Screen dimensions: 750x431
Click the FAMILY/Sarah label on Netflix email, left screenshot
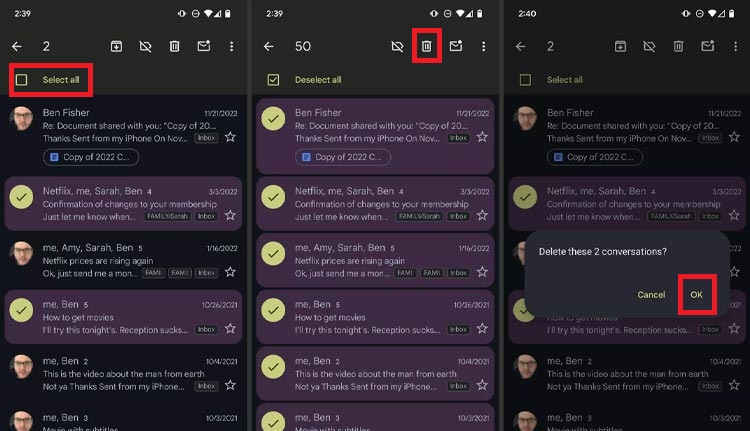167,216
